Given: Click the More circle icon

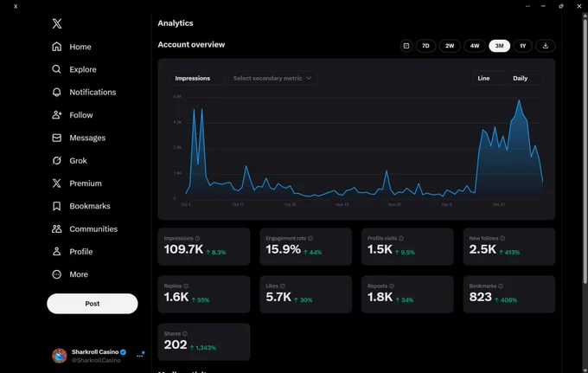Looking at the screenshot, I should [56, 274].
